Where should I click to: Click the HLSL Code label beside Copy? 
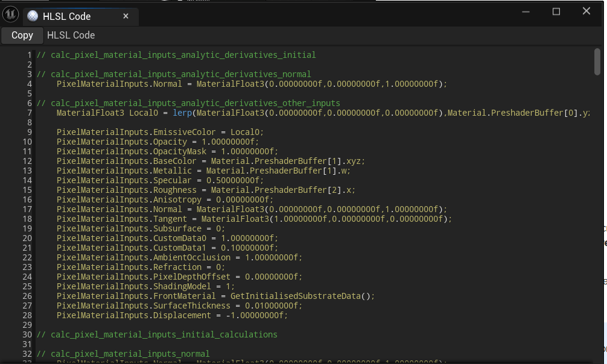pos(71,35)
